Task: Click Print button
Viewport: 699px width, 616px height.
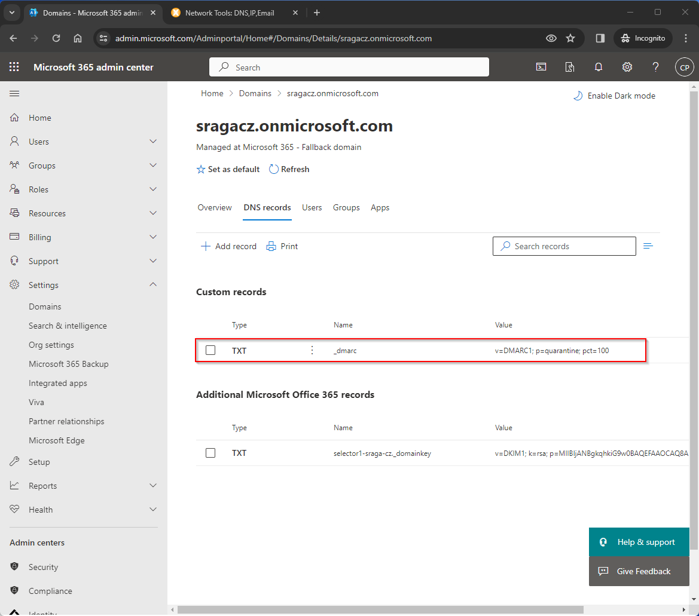Action: pyautogui.click(x=282, y=246)
